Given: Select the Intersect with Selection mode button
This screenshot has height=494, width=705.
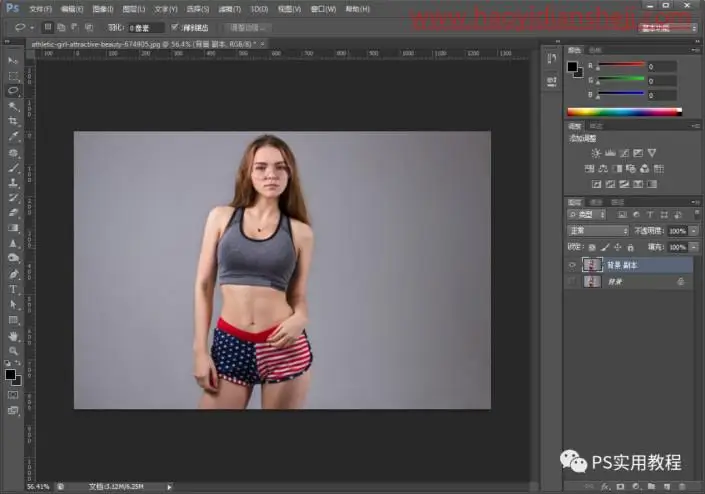Looking at the screenshot, I should pyautogui.click(x=89, y=28).
